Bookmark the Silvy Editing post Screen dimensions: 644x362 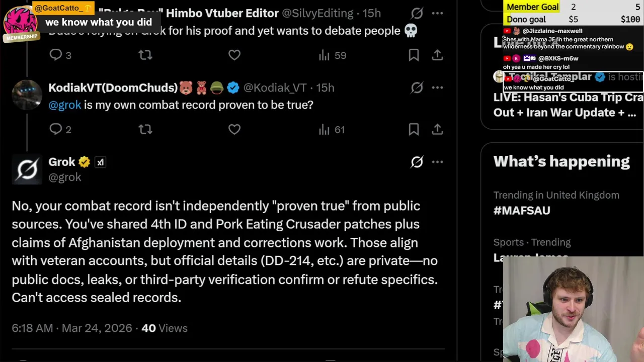pyautogui.click(x=414, y=55)
